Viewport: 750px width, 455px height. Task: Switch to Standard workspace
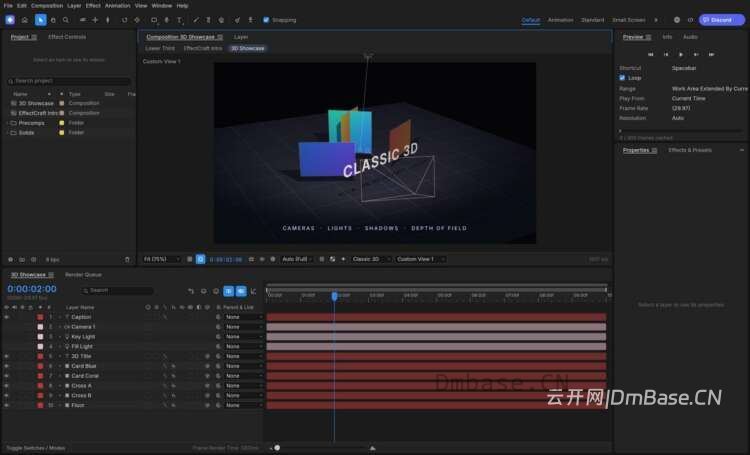click(592, 20)
